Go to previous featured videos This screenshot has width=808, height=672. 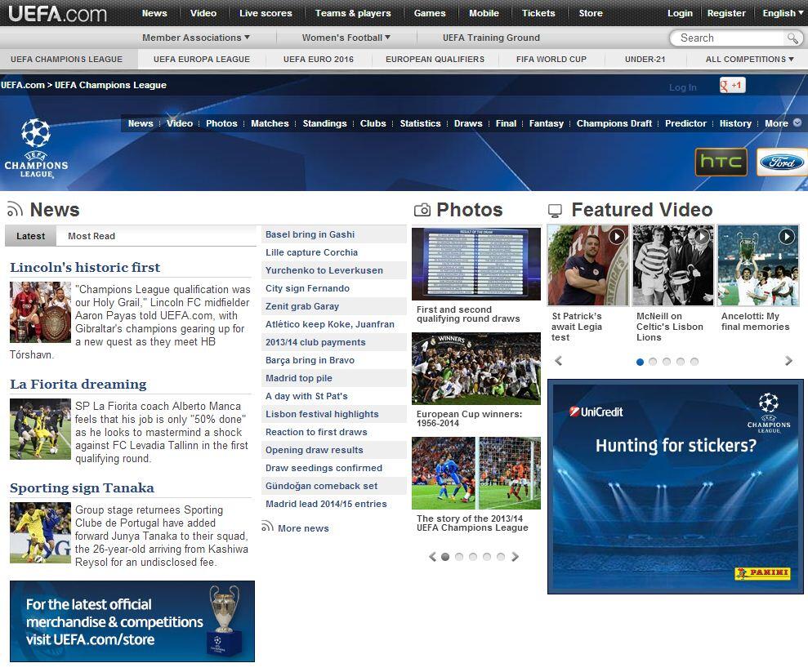coord(558,361)
